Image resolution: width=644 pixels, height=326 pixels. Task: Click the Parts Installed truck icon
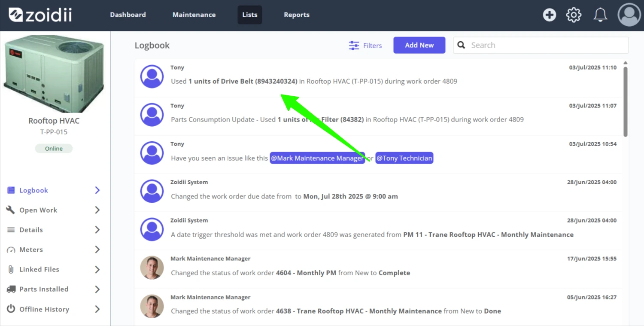[11, 289]
